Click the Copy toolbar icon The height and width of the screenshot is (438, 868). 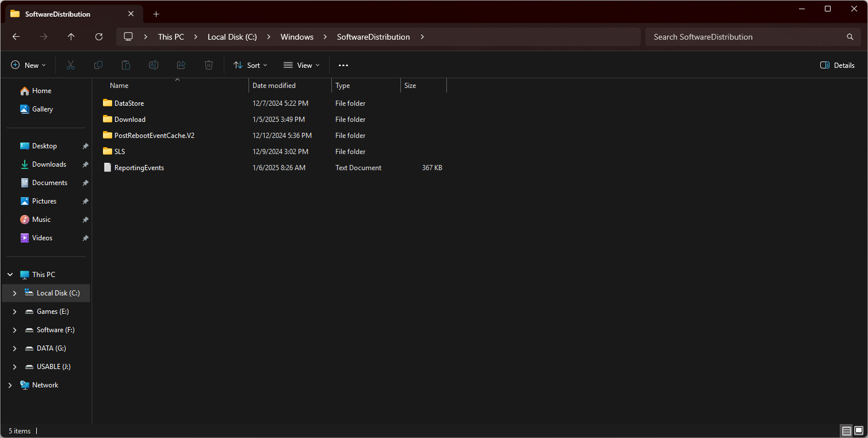coord(98,65)
